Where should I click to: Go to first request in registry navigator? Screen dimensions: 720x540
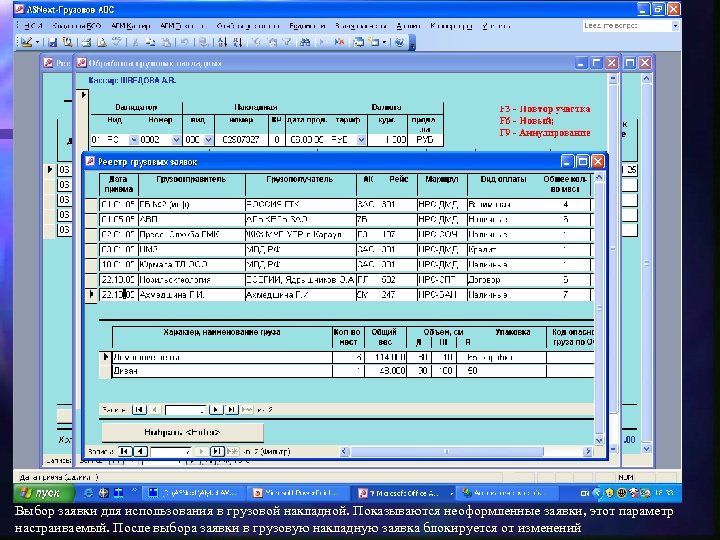pyautogui.click(x=124, y=451)
